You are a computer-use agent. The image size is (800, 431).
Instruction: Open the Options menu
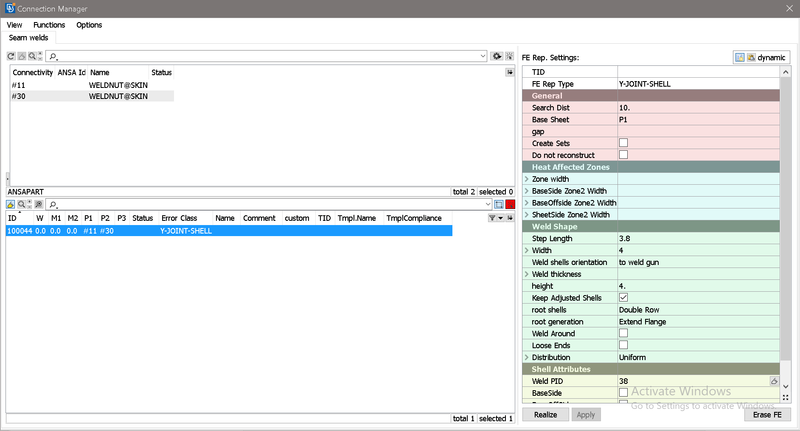click(89, 25)
